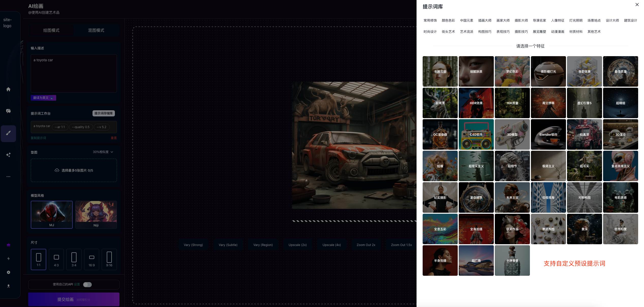The height and width of the screenshot is (307, 644).
Task: Pick the HDR效果 prompt thumbnail
Action: pyautogui.click(x=476, y=103)
